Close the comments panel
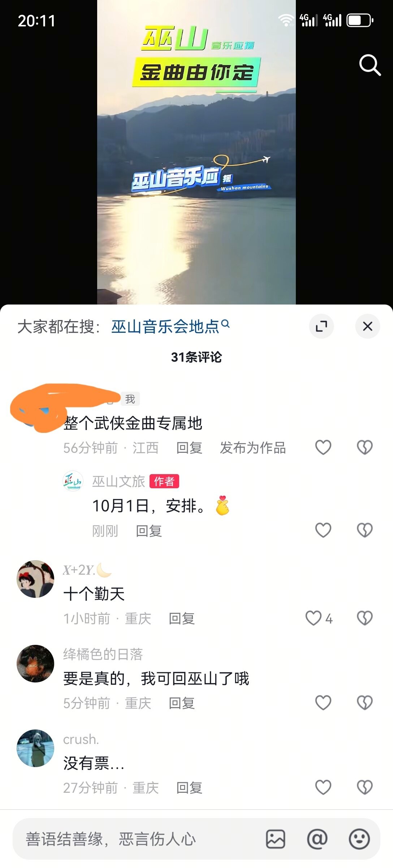Screen dimensions: 393x868 click(368, 326)
